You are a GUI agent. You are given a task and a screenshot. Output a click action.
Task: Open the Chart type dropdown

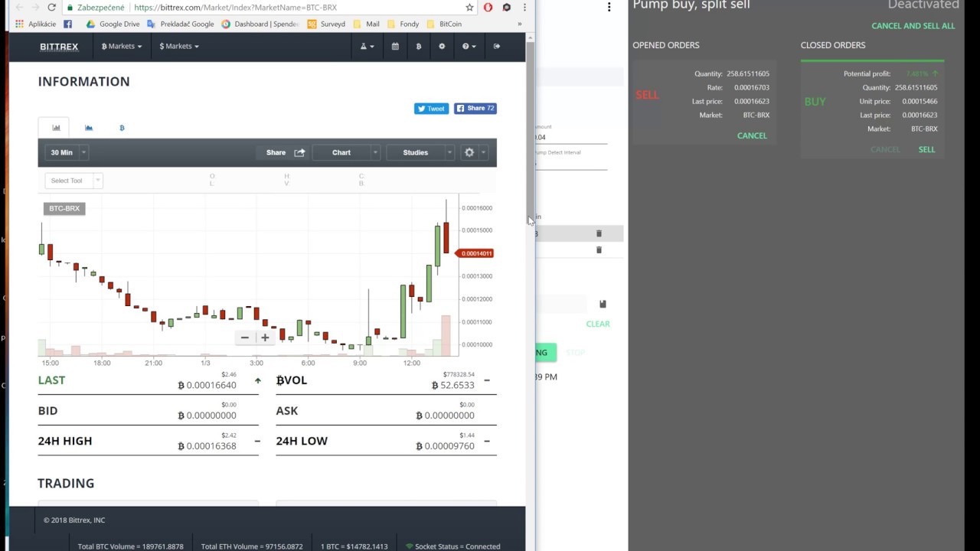click(346, 152)
